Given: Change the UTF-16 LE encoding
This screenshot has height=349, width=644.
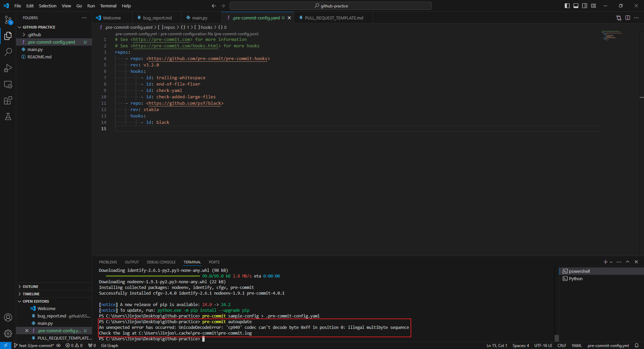Looking at the screenshot, I should [543, 345].
